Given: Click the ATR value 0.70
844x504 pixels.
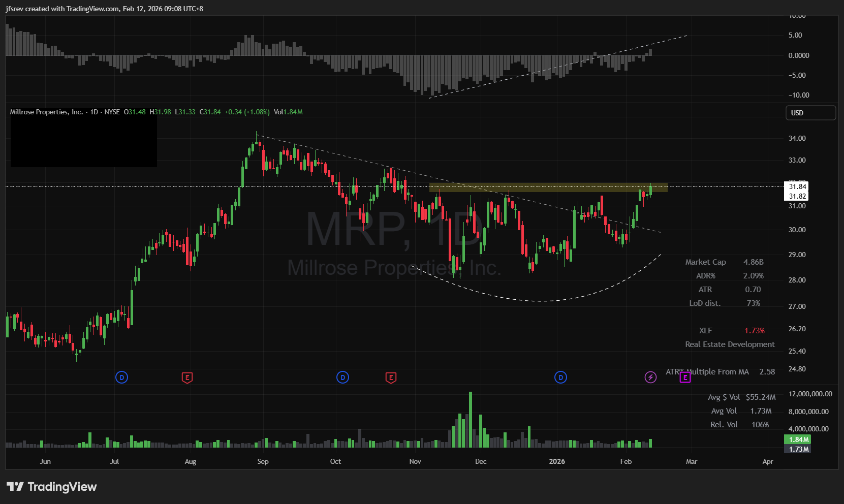Looking at the screenshot, I should pyautogui.click(x=753, y=290).
